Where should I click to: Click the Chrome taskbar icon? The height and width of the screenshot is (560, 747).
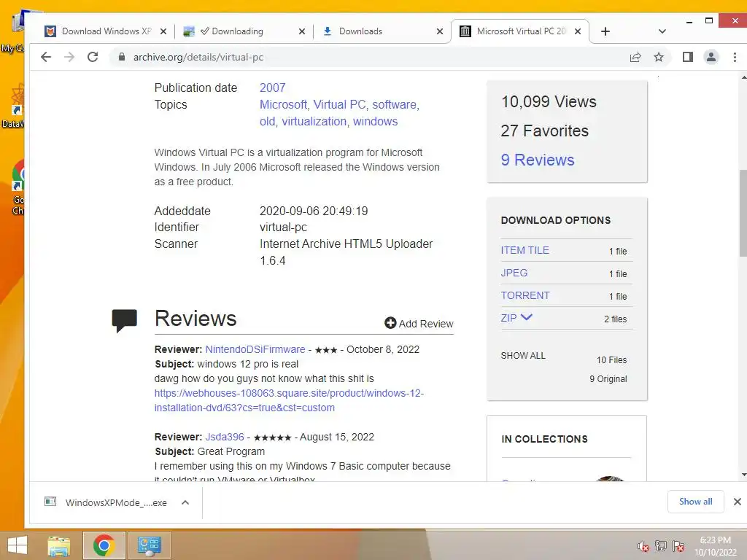pos(104,545)
